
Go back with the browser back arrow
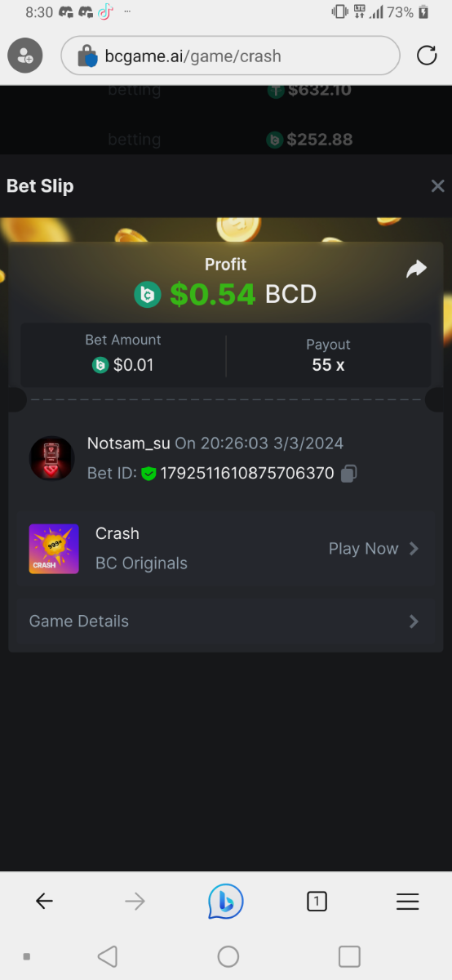pyautogui.click(x=44, y=901)
